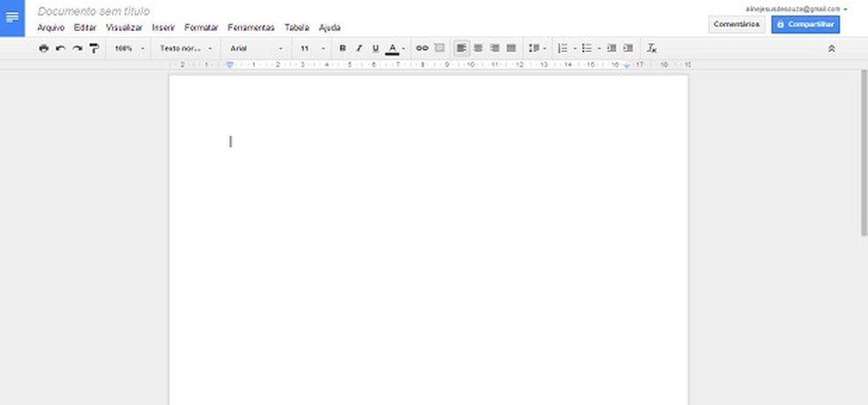
Task: Toggle underline formatting
Action: pos(375,49)
